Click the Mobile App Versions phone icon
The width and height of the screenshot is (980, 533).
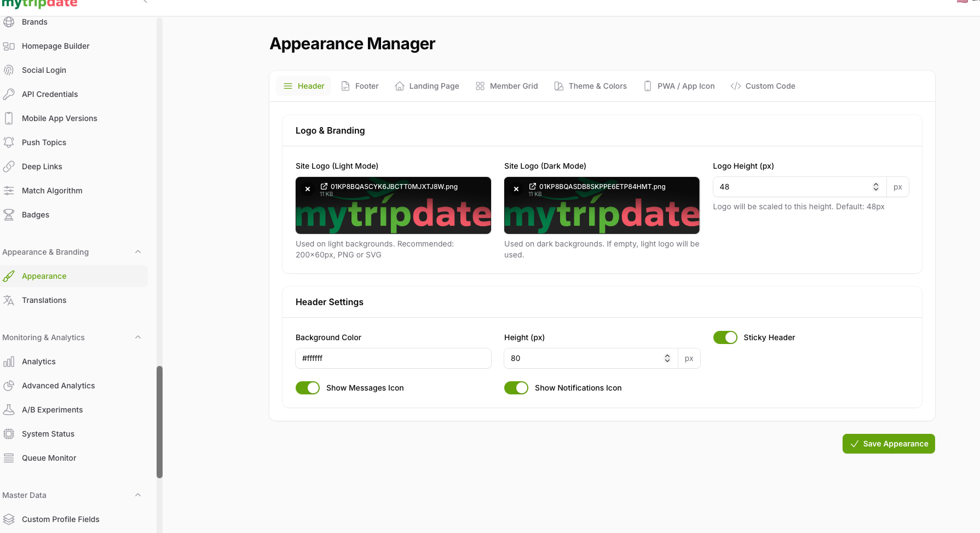9,118
